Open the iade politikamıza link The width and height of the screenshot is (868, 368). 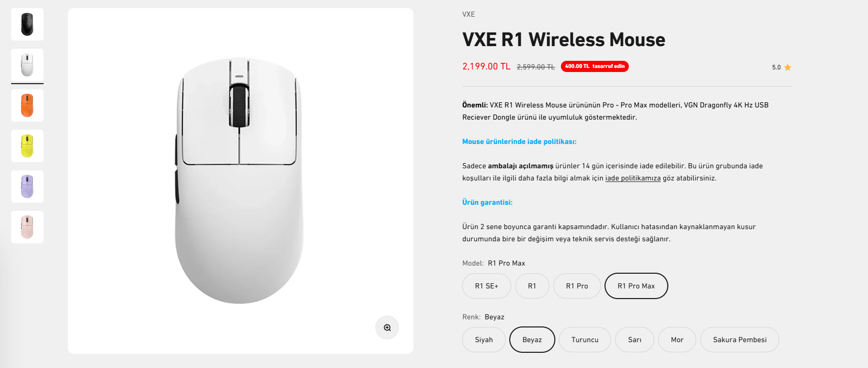633,178
